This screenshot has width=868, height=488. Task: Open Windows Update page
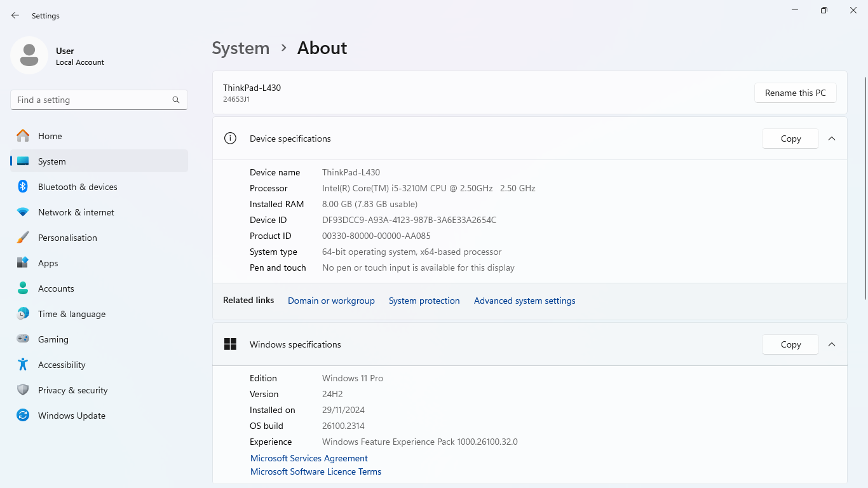coord(99,416)
